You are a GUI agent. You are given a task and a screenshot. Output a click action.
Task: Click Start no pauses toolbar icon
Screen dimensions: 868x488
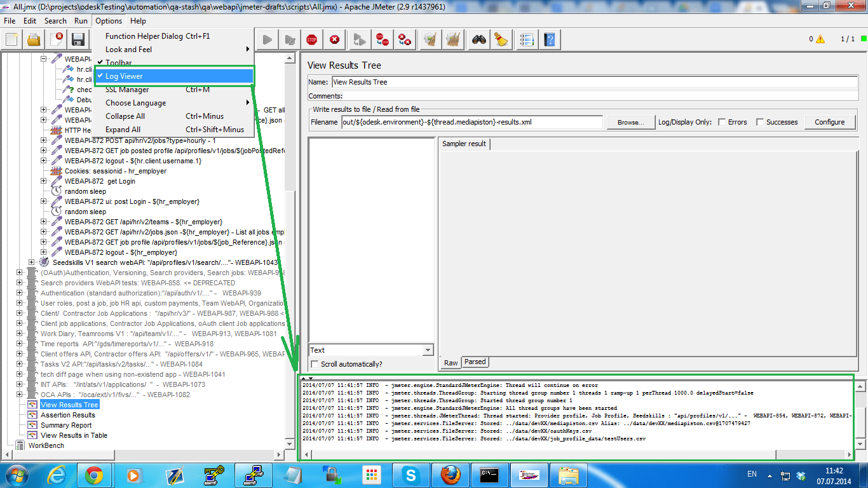click(x=290, y=40)
